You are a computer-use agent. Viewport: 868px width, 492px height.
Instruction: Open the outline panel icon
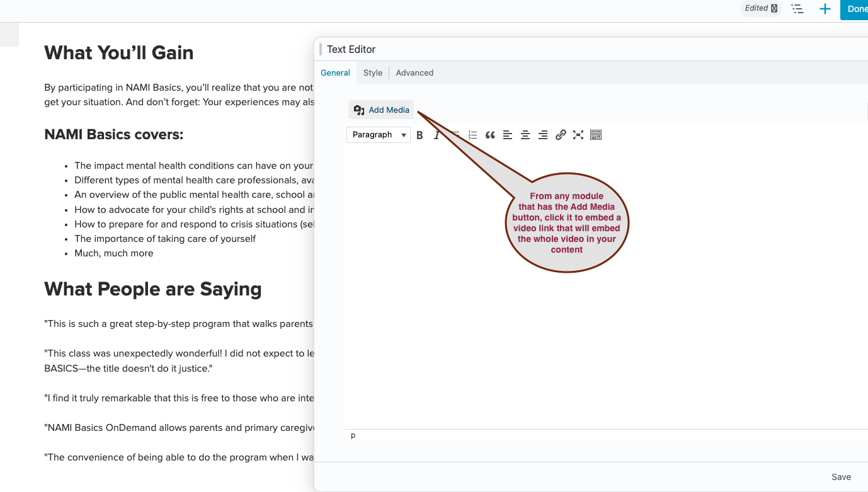click(797, 9)
